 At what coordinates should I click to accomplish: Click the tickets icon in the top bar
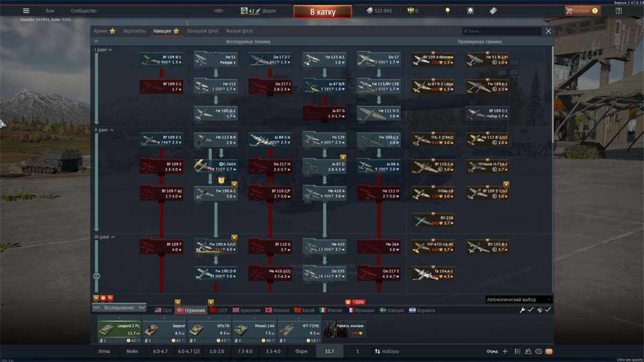point(494,11)
